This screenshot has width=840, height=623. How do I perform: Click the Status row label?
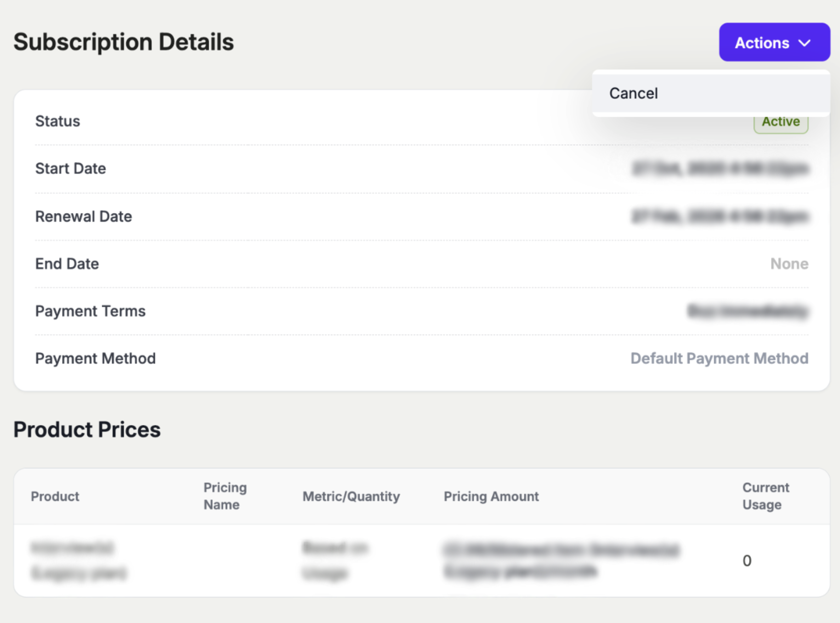(x=58, y=121)
